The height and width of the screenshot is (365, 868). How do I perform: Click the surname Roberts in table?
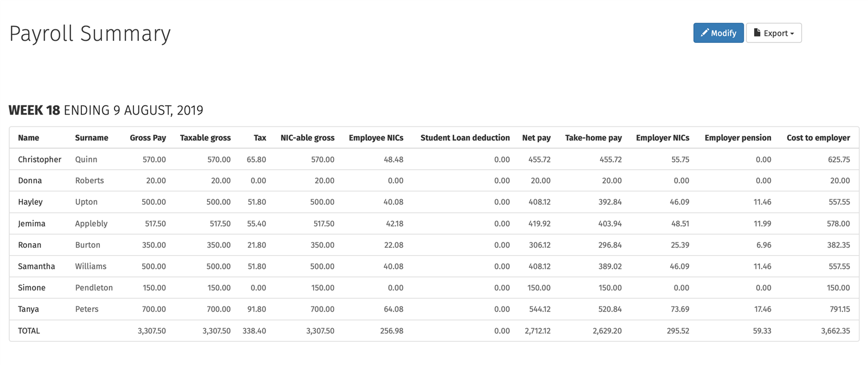[x=90, y=181]
